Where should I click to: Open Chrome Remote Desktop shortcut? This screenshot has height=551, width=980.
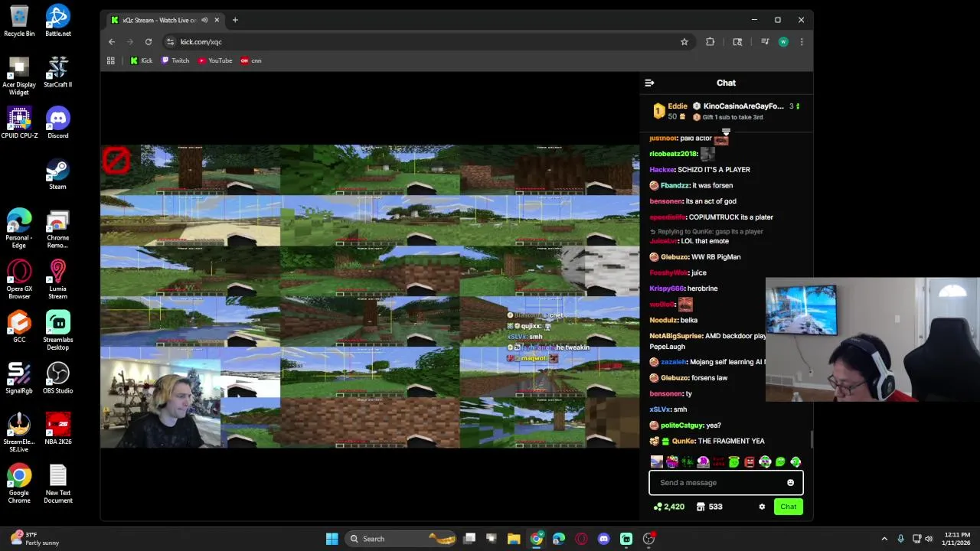(57, 228)
